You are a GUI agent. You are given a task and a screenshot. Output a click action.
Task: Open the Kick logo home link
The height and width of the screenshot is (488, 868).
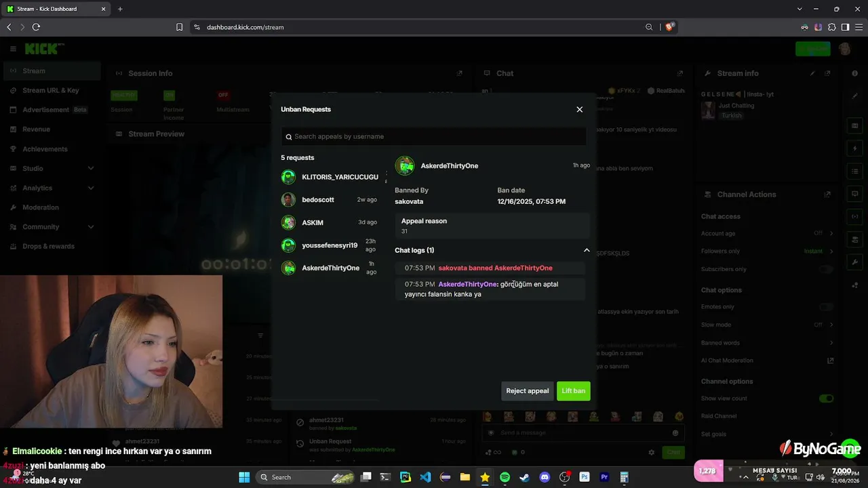(44, 49)
